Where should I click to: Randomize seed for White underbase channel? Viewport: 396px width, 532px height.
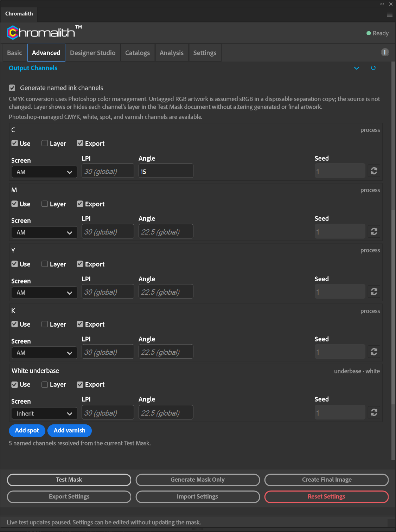coord(374,412)
